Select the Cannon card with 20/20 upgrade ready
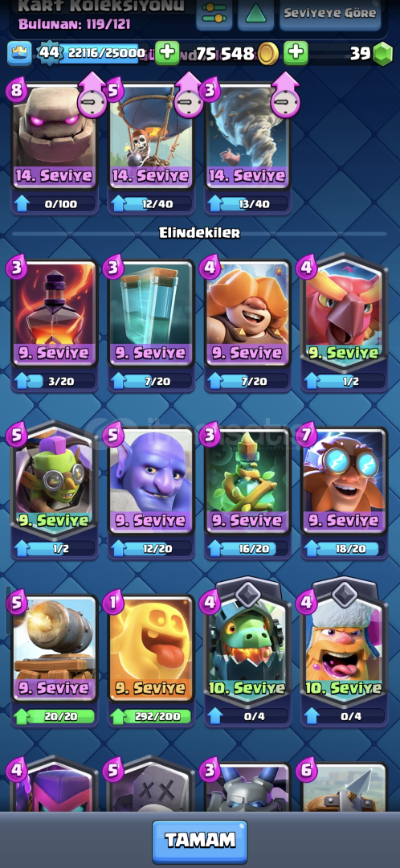Image resolution: width=400 pixels, height=868 pixels. click(x=55, y=660)
